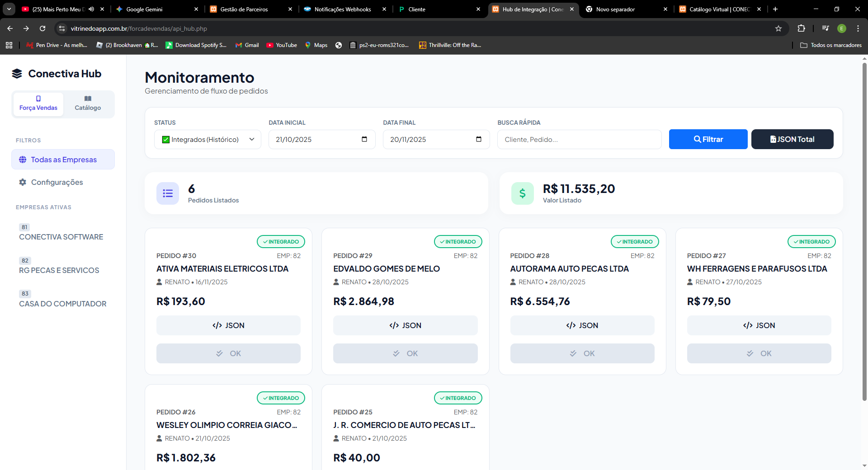Open calendar picker in Data Inicial field
The width and height of the screenshot is (868, 470).
click(x=364, y=139)
